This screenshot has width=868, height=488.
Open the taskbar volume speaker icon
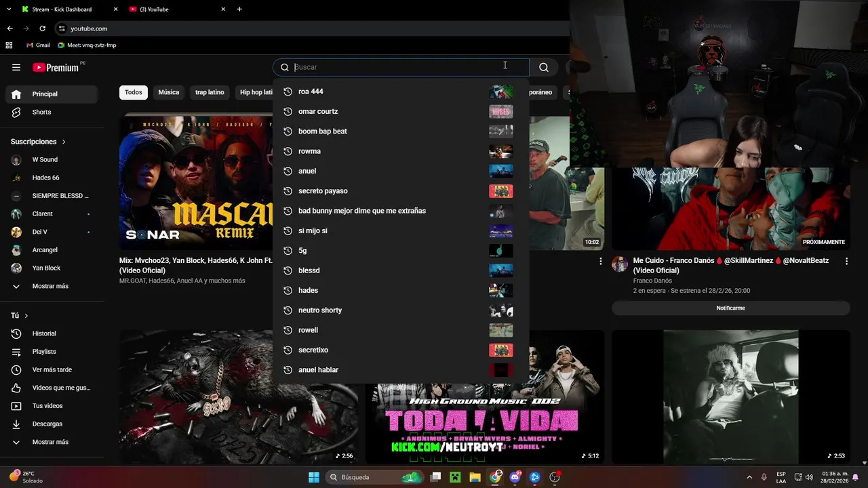click(809, 477)
